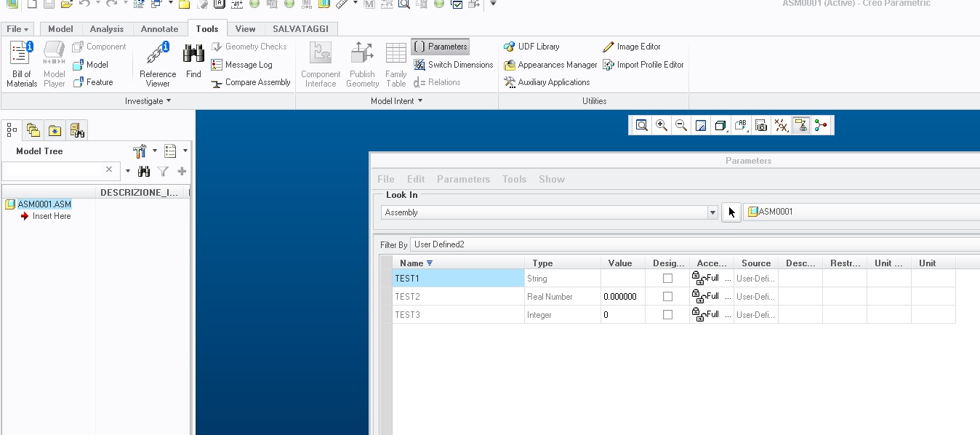Screen dimensions: 980x435
Task: Expand the Look In Assembly dropdown
Action: click(712, 212)
